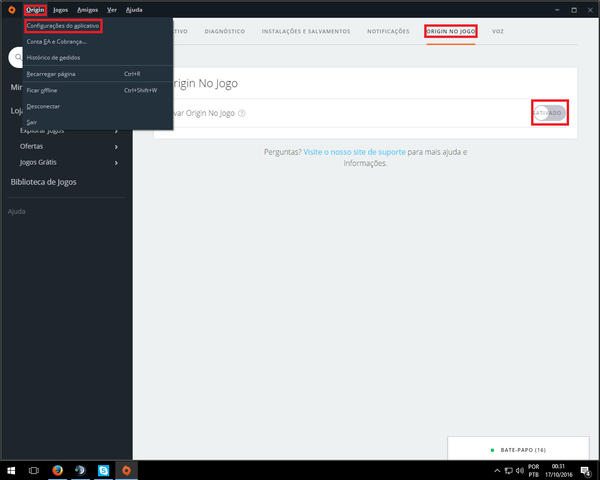
Task: Switch to the Voz tab
Action: pos(498,31)
